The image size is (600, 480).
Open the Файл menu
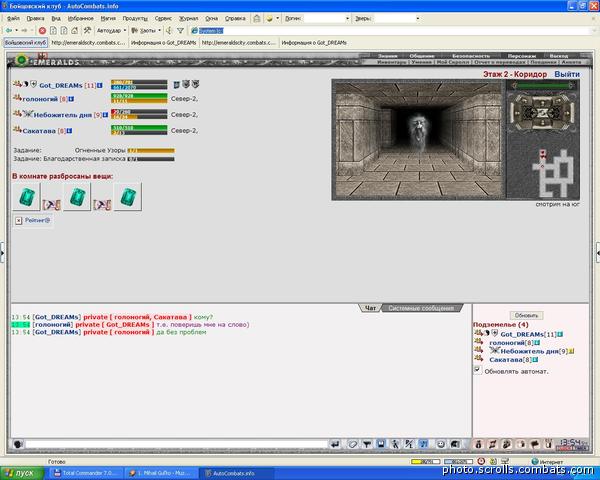point(13,18)
